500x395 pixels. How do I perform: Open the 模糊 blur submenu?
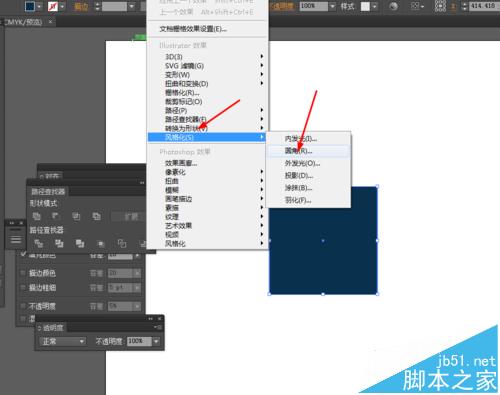tap(207, 190)
